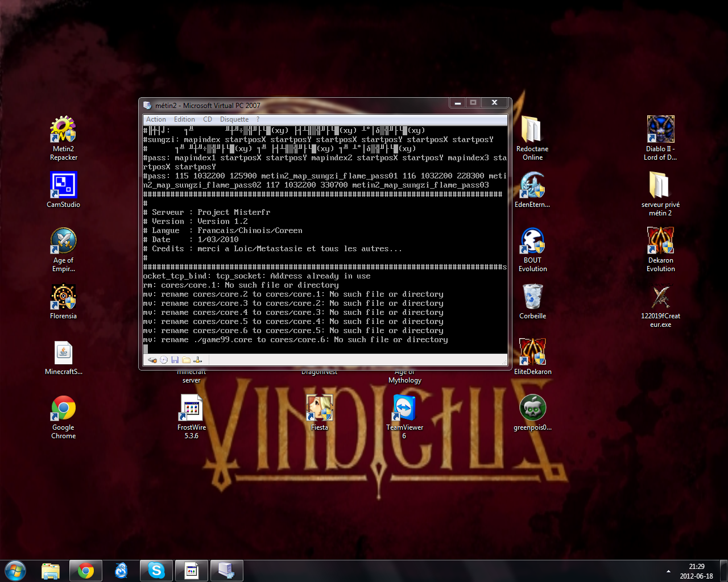
Task: Select the CamStudio desktop icon
Action: coord(64,190)
